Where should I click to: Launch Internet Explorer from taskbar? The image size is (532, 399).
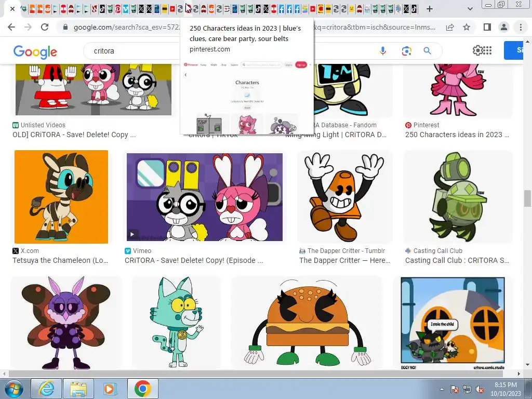tap(46, 389)
